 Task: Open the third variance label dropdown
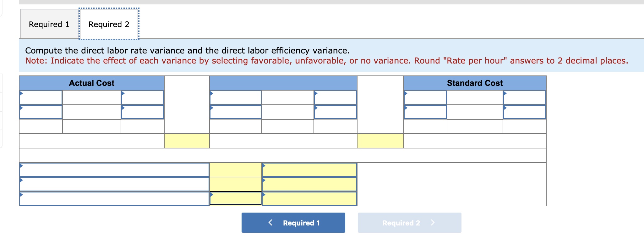115,198
